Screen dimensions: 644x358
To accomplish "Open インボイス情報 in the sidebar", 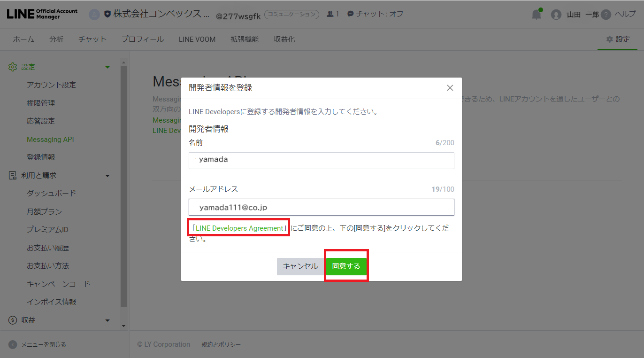I will coord(51,302).
